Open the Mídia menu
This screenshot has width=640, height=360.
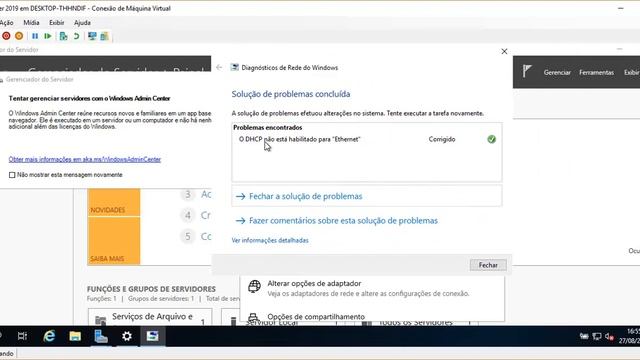(x=31, y=23)
